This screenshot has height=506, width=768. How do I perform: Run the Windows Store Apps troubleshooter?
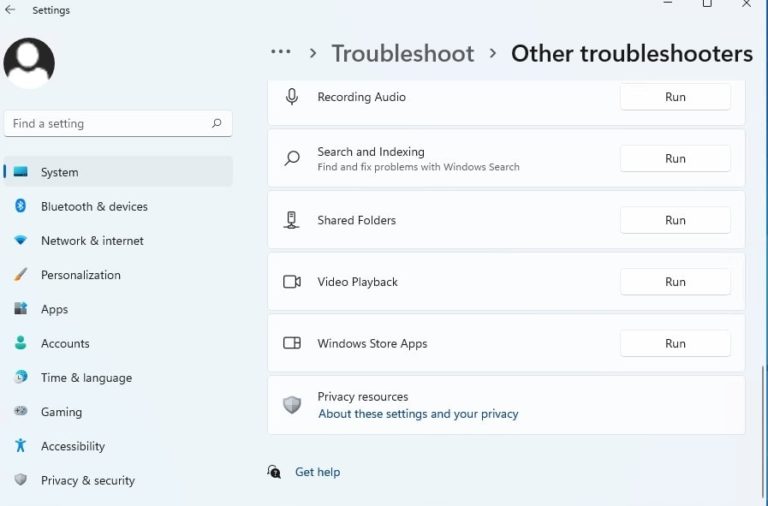675,343
